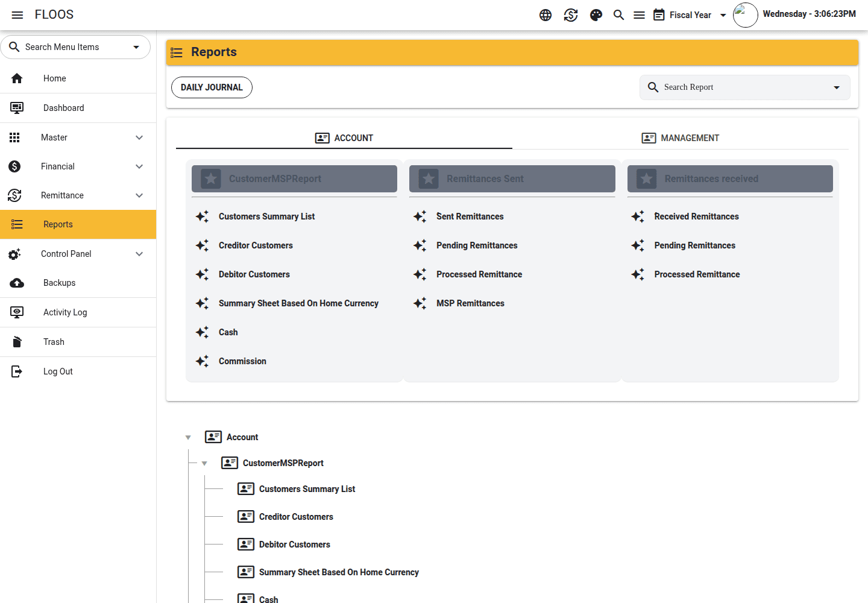Open Backups from the sidebar
The height and width of the screenshot is (603, 868).
point(78,283)
